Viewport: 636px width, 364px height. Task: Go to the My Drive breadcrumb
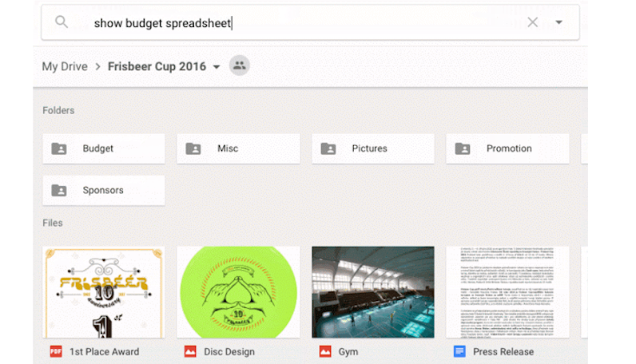pyautogui.click(x=65, y=66)
